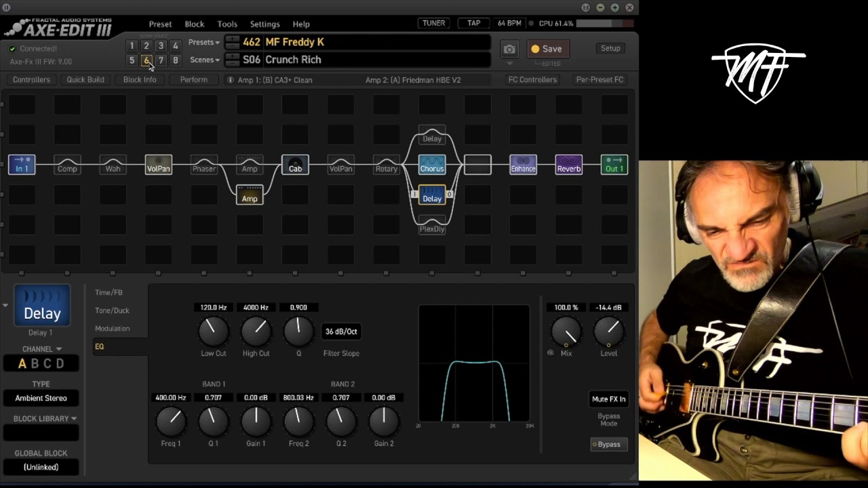The width and height of the screenshot is (868, 488).
Task: Select the bypassed Delay block above Chorus
Action: [432, 135]
